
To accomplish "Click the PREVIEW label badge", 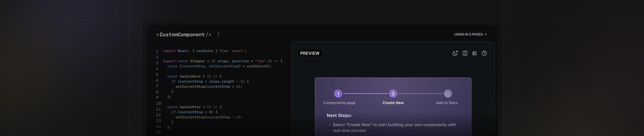I will click(310, 53).
